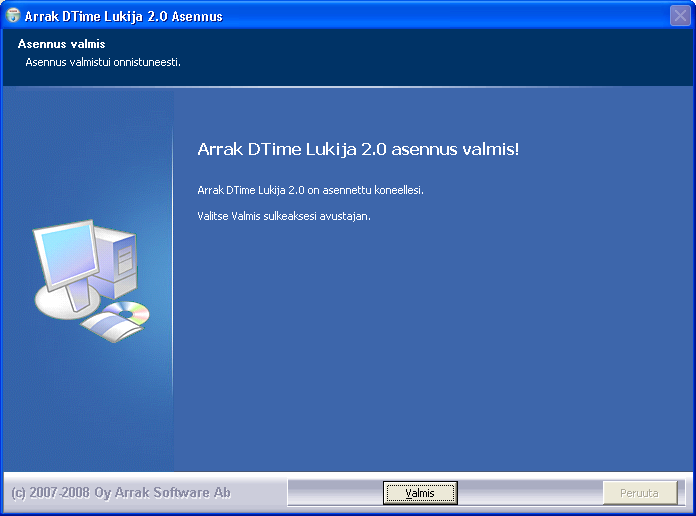Click the installer icon in the title bar

click(13, 15)
